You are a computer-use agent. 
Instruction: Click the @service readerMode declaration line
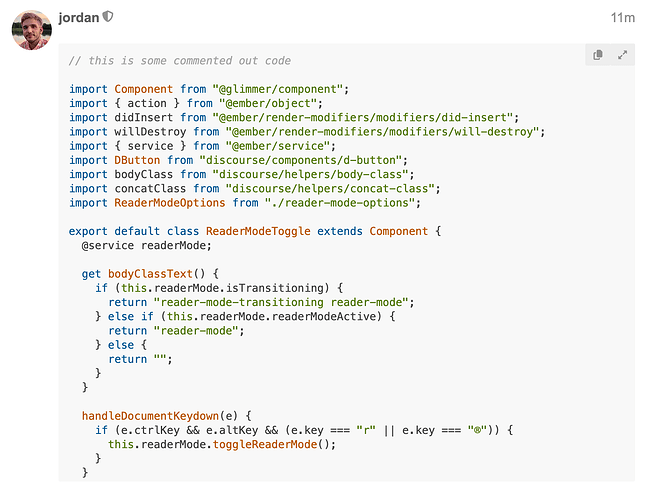point(146,245)
